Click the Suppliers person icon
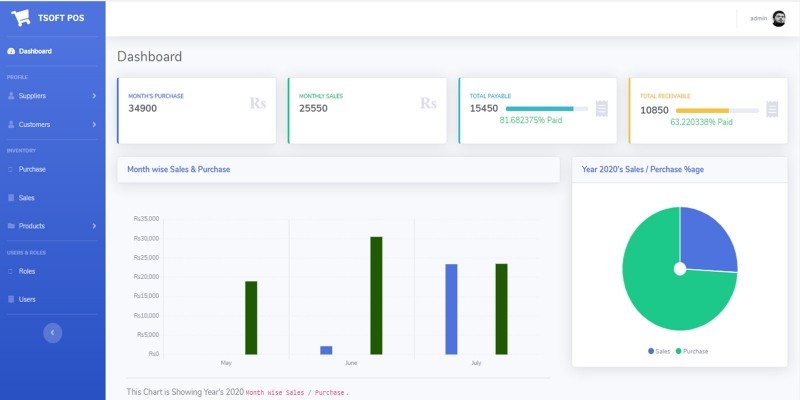This screenshot has height=400, width=800. (11, 96)
